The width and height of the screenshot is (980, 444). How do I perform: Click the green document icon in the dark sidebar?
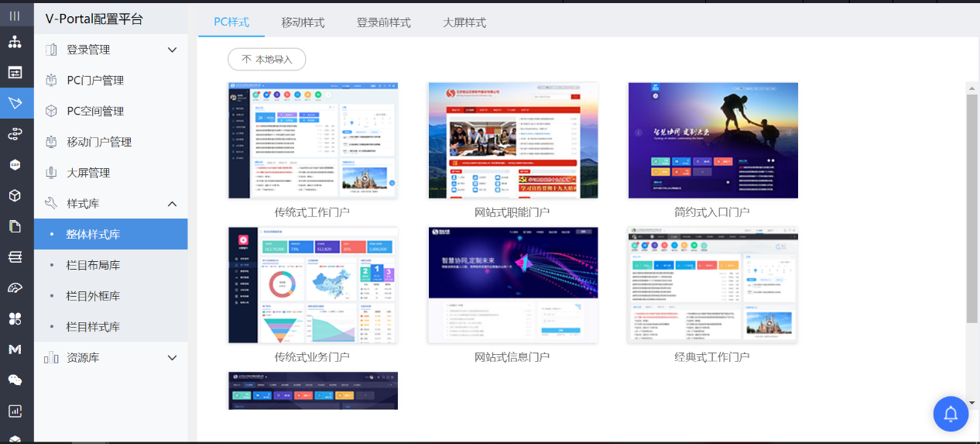point(15,226)
